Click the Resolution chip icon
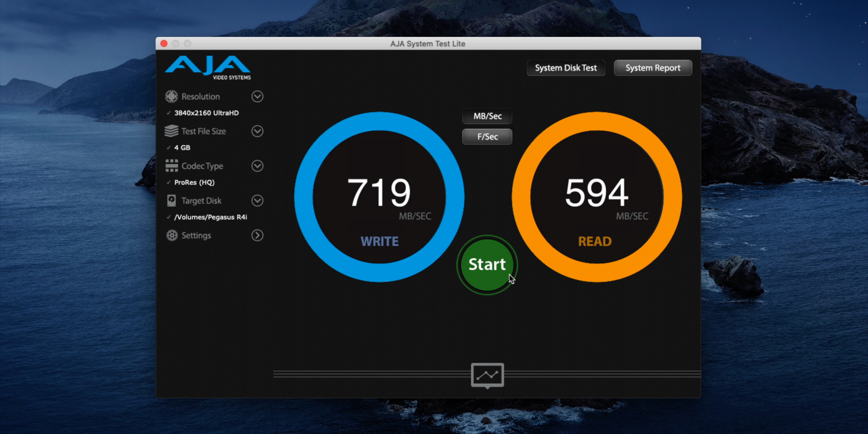 171,96
